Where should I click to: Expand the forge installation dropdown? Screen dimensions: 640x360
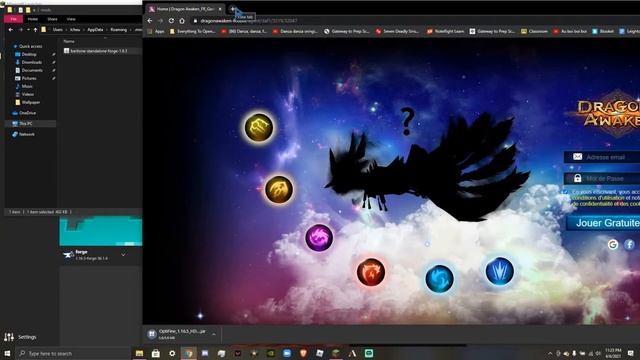(123, 255)
